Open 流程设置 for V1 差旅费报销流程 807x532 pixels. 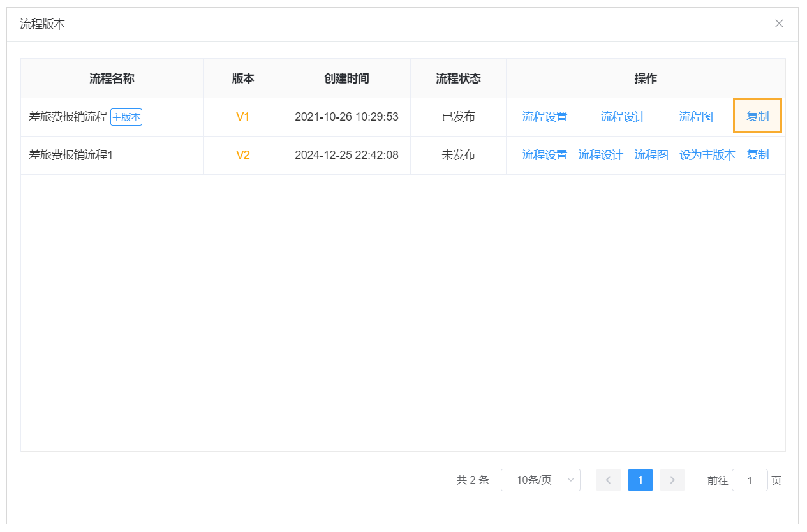pyautogui.click(x=544, y=116)
